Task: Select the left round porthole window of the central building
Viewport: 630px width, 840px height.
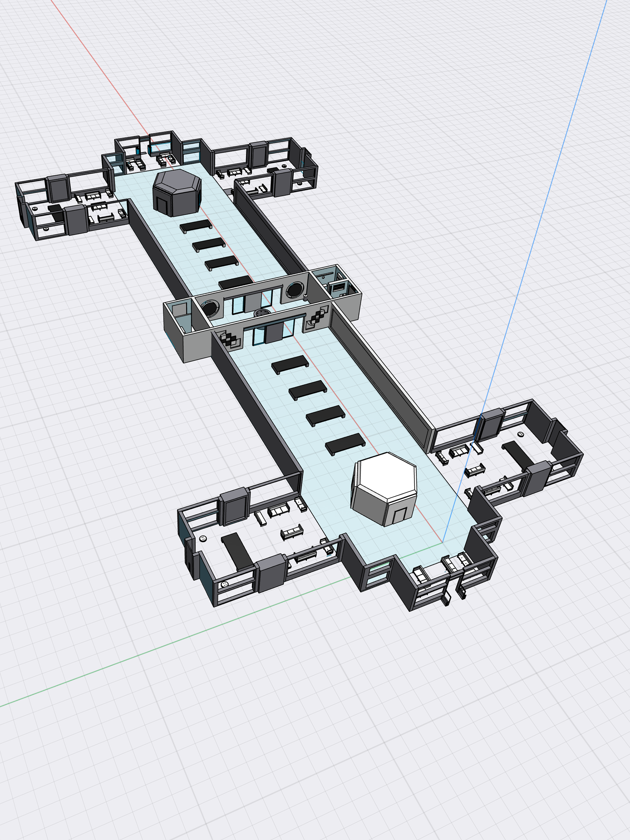Action: 210,308
